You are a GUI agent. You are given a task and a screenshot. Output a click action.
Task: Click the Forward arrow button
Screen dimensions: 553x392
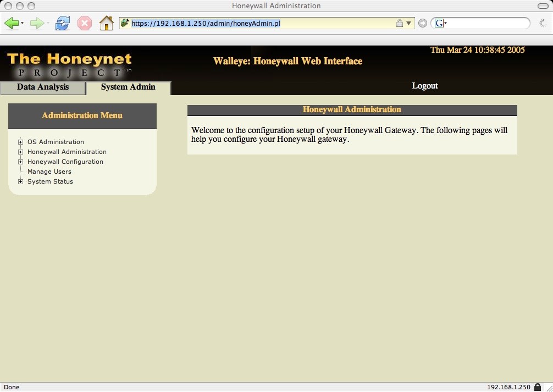point(37,23)
